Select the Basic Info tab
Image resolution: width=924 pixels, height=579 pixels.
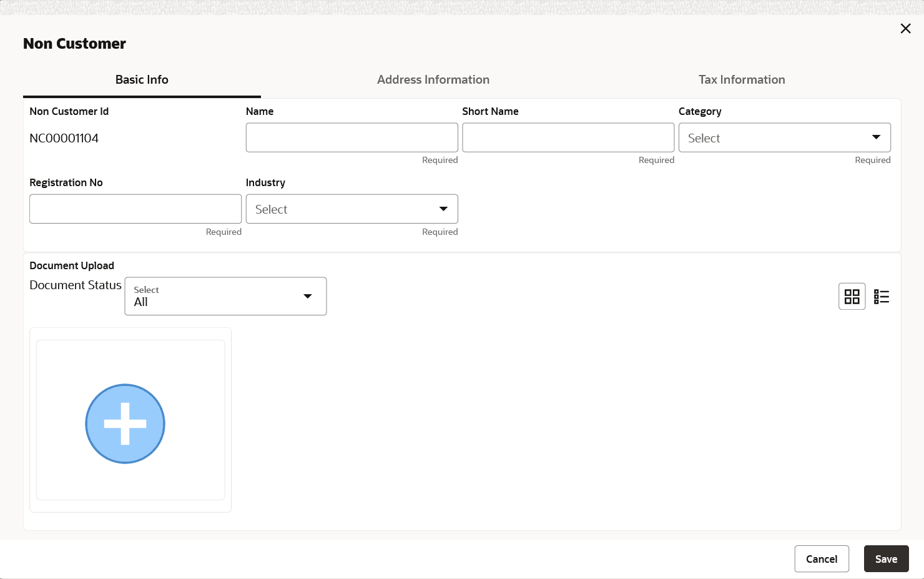[142, 80]
